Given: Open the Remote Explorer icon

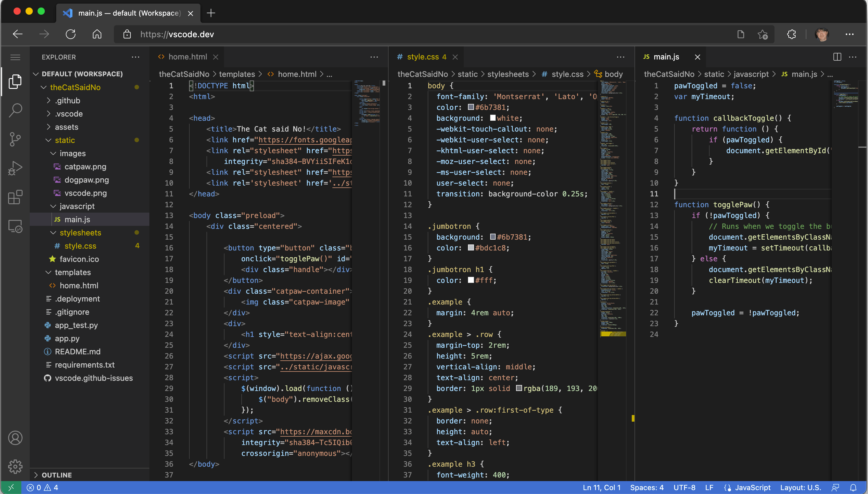Looking at the screenshot, I should pyautogui.click(x=15, y=226).
